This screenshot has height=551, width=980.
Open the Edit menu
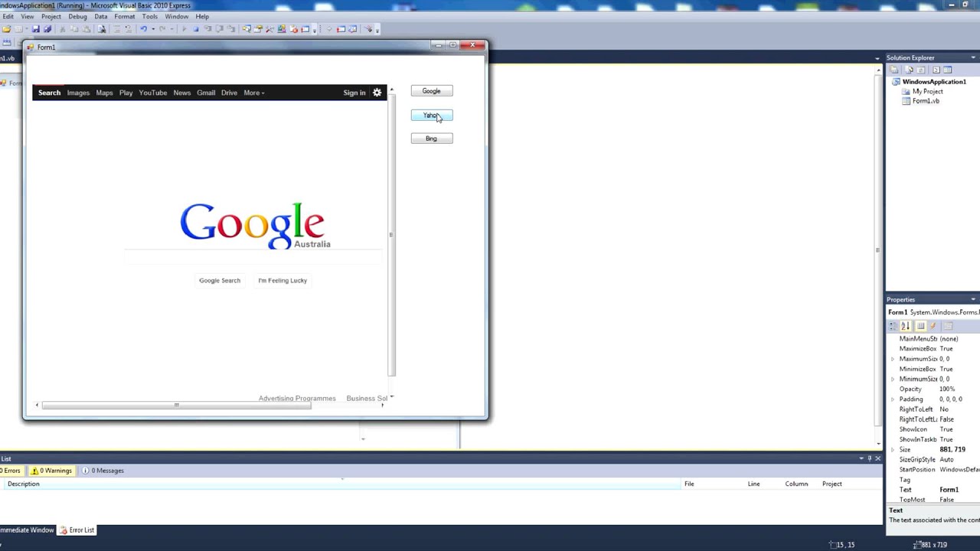tap(8, 16)
